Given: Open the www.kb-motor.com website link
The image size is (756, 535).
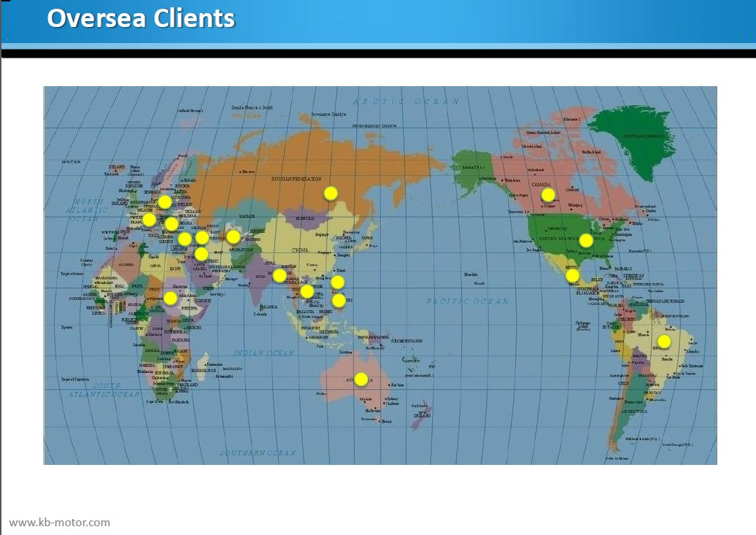Looking at the screenshot, I should 60,522.
